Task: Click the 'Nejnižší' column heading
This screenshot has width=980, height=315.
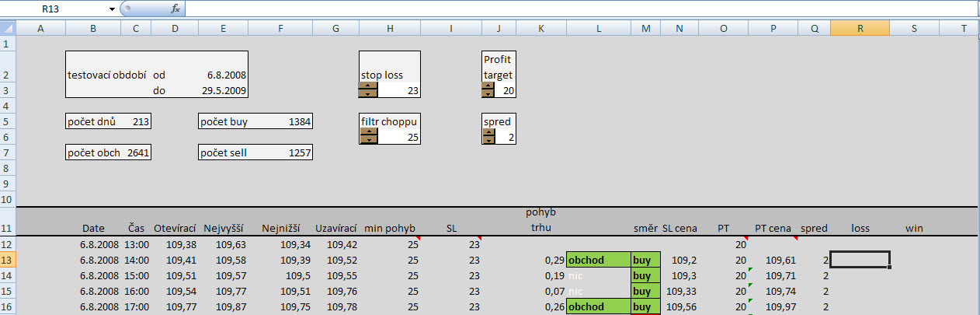Action: [280, 229]
